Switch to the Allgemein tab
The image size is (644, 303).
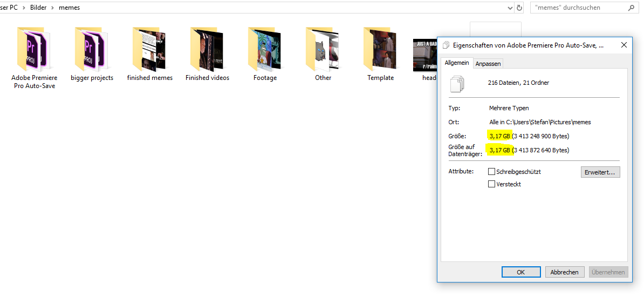click(457, 63)
